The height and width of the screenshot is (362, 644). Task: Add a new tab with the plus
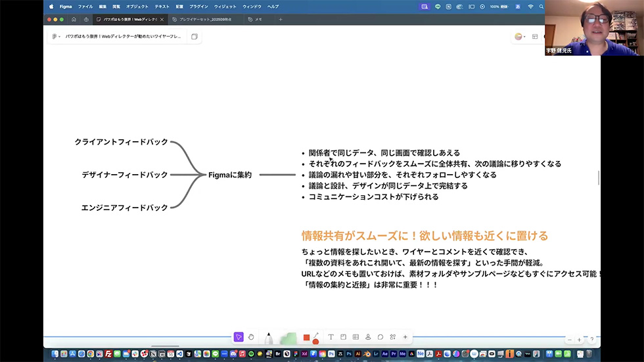coord(281,19)
